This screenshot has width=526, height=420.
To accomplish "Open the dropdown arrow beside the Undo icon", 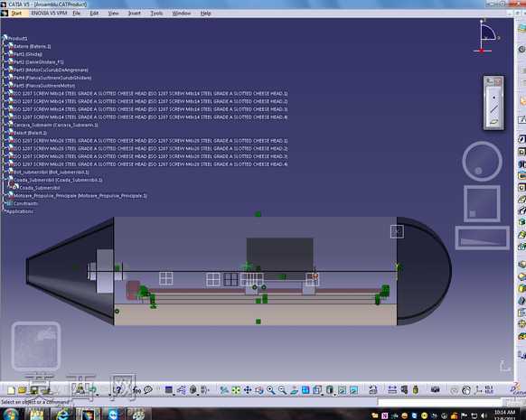I will click(98, 394).
